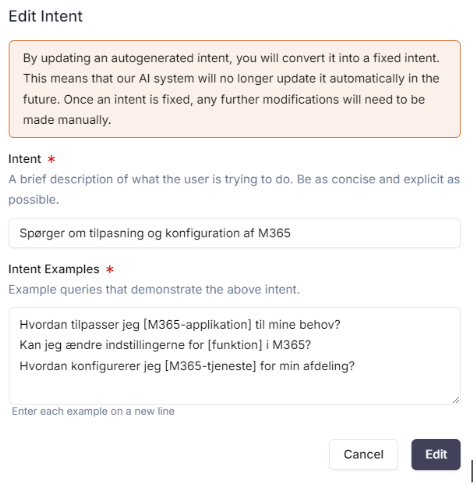Image resolution: width=476 pixels, height=487 pixels.
Task: Click the 'Intent' field label
Action: point(25,159)
